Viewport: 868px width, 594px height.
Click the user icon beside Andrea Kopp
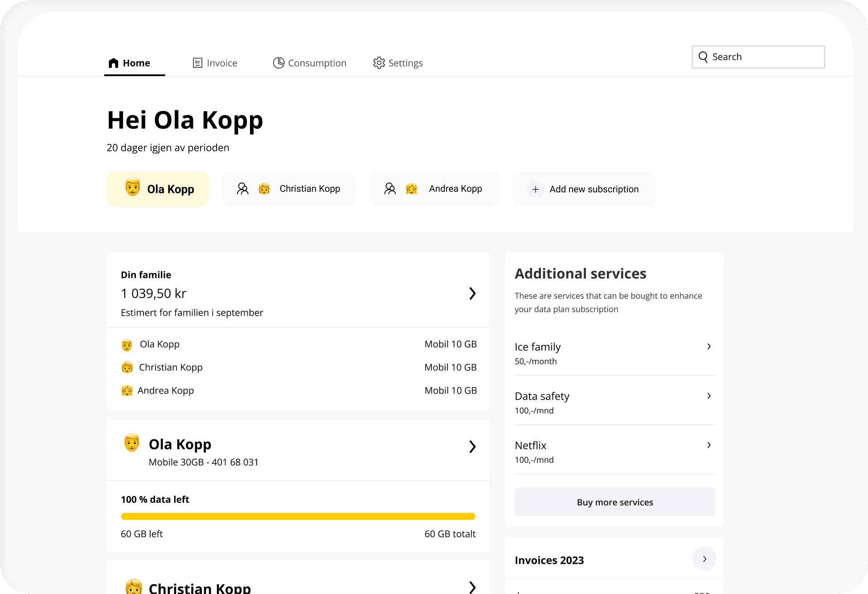[x=390, y=189]
